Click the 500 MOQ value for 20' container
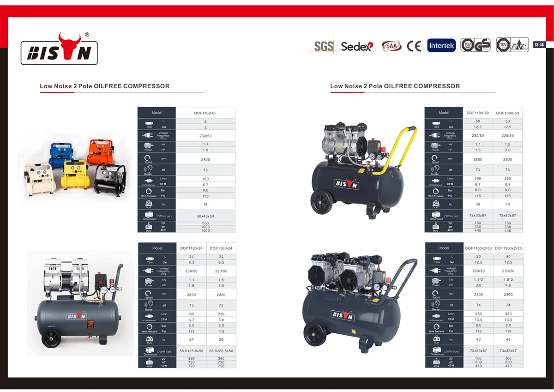 (205, 223)
